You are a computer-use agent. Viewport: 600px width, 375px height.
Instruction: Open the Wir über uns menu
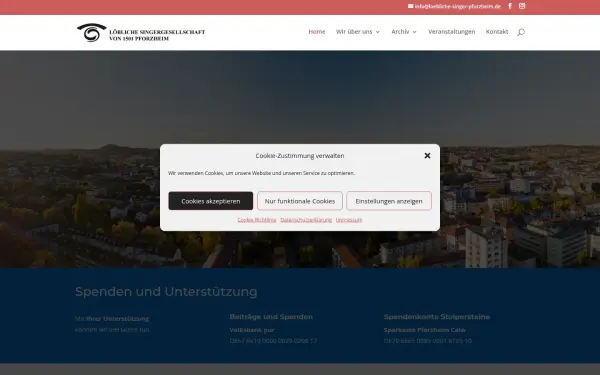(354, 32)
